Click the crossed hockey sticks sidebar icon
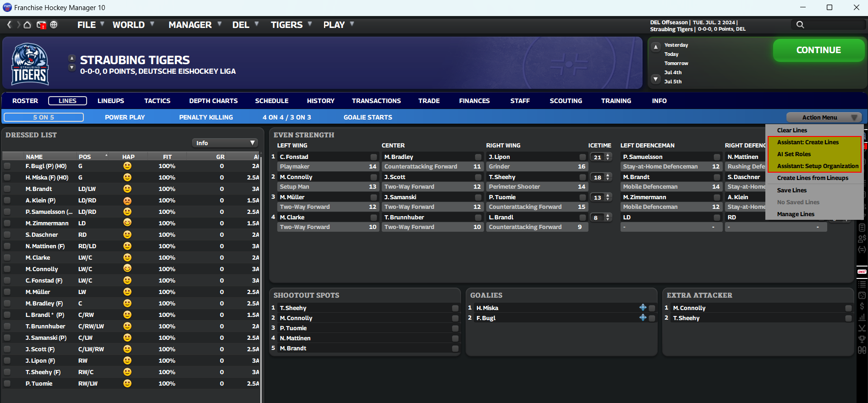Image resolution: width=868 pixels, height=403 pixels. [x=862, y=328]
